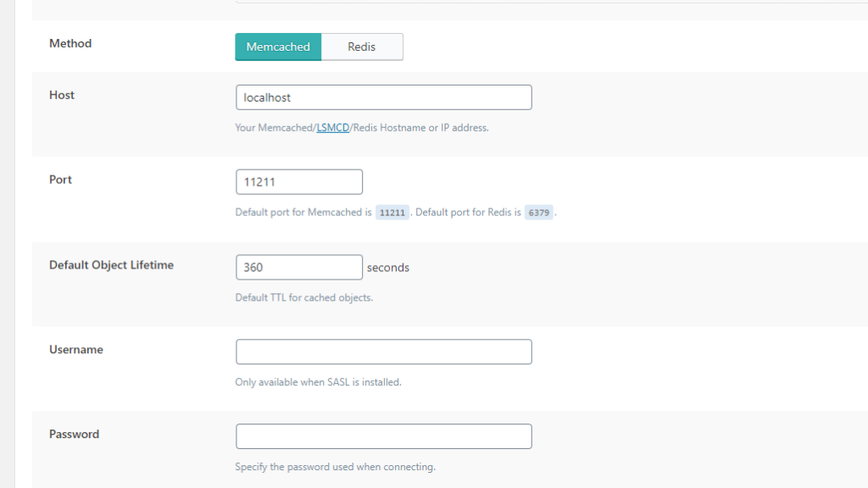868x488 pixels.
Task: Click the 'seconds' unit text
Action: (388, 268)
